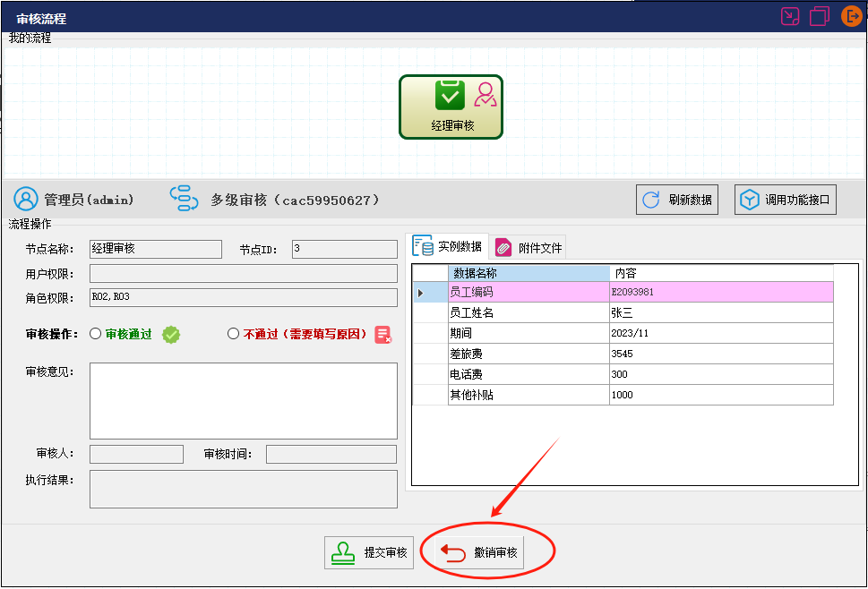
Task: Click the 实例数据 database icon
Action: click(423, 245)
